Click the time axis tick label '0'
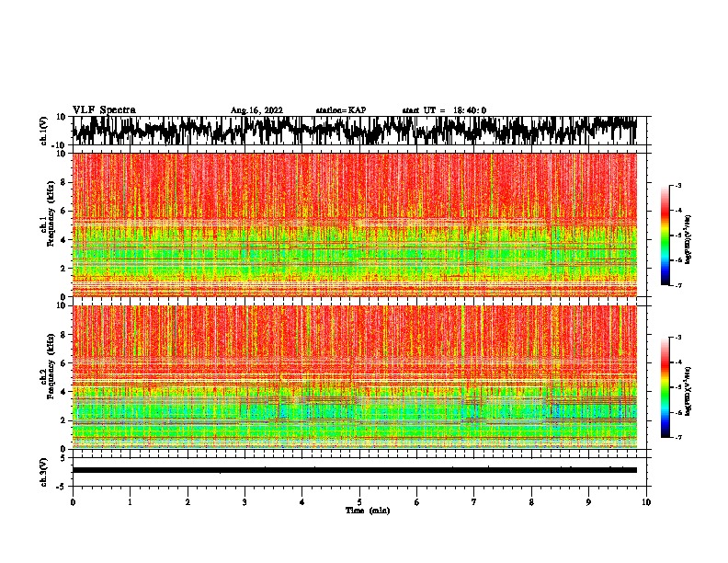This screenshot has height=563, width=728. [73, 502]
